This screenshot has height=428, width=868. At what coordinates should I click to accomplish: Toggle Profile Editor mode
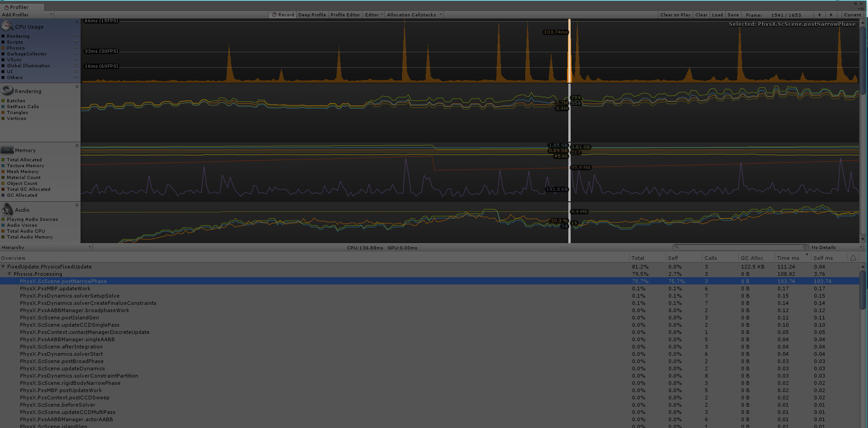(x=345, y=15)
